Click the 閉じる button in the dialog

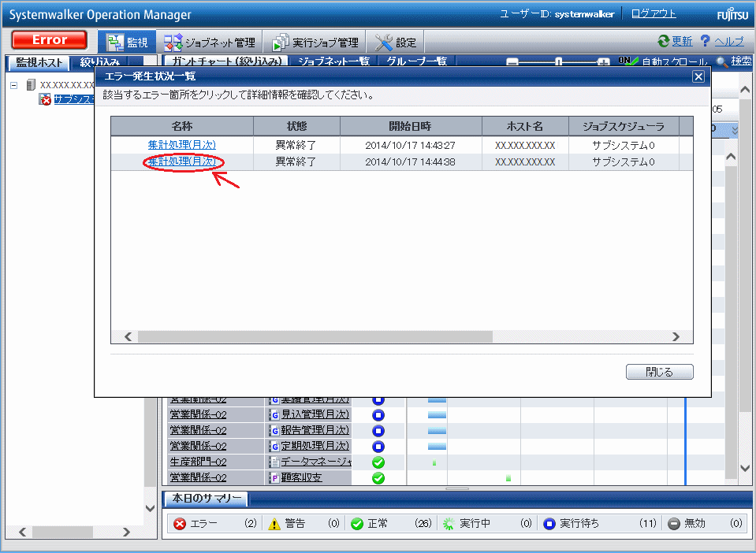coord(659,372)
